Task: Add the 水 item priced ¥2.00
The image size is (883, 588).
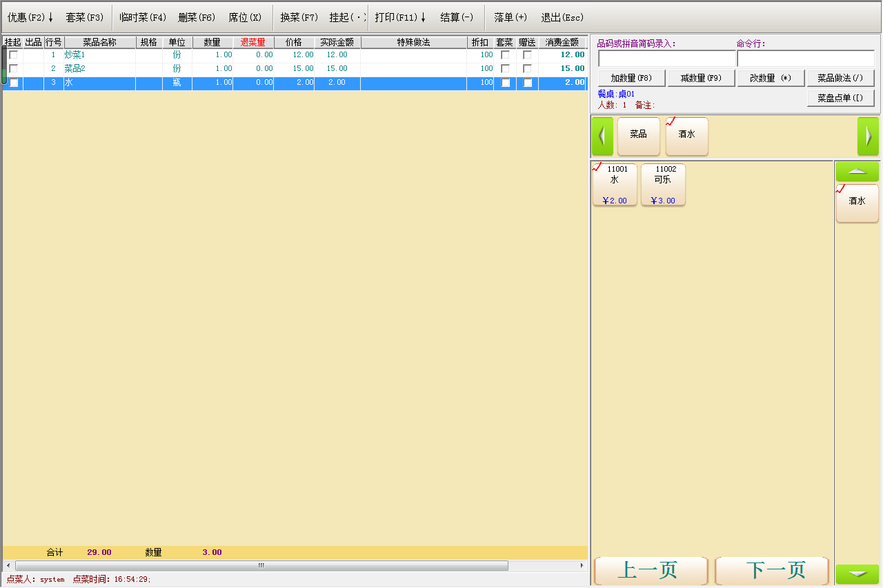Action: (615, 185)
